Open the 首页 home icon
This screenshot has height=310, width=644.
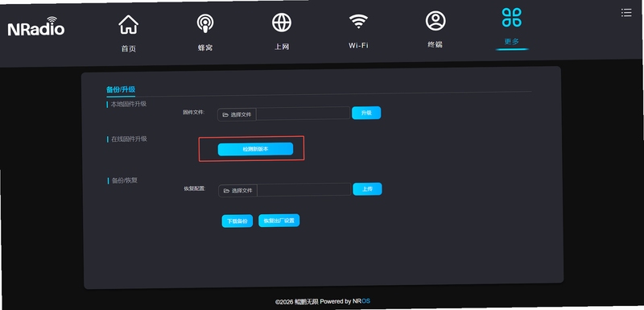[128, 25]
